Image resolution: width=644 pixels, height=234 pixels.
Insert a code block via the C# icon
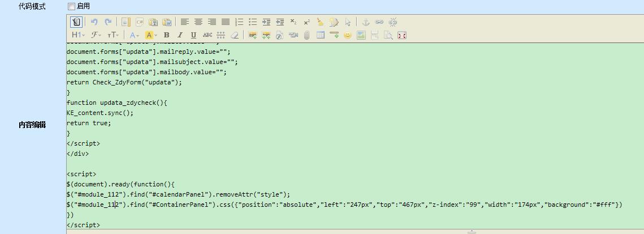[x=140, y=22]
